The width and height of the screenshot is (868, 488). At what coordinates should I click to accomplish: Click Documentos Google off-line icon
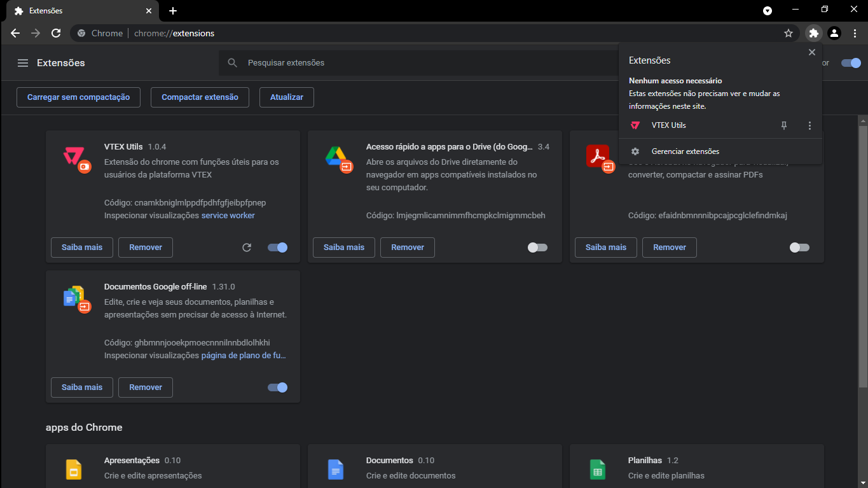[76, 298]
